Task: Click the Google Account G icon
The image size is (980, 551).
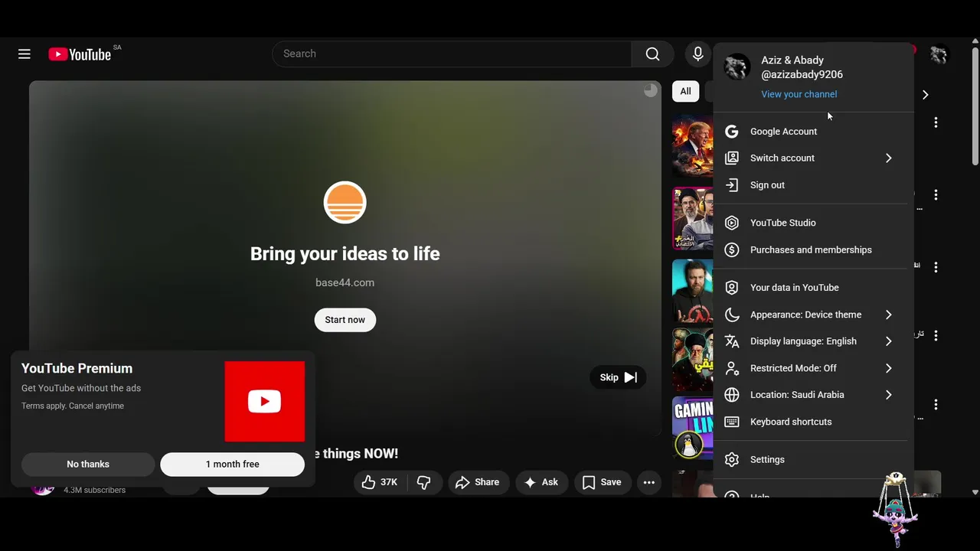Action: tap(732, 132)
